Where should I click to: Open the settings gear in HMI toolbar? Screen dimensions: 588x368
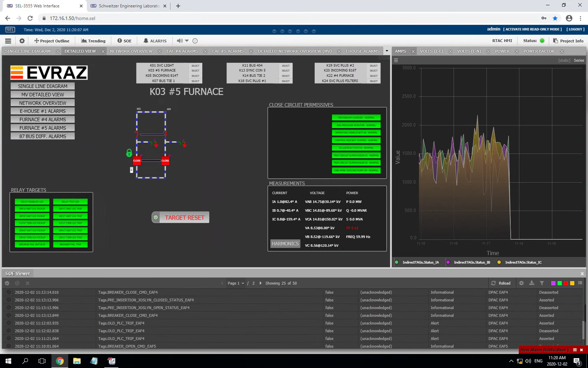[22, 41]
